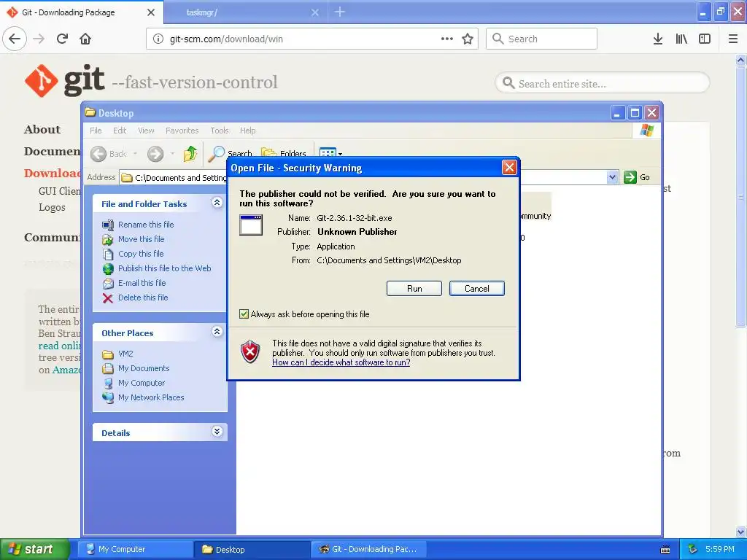Click the system tray keyboard icon

click(x=665, y=550)
